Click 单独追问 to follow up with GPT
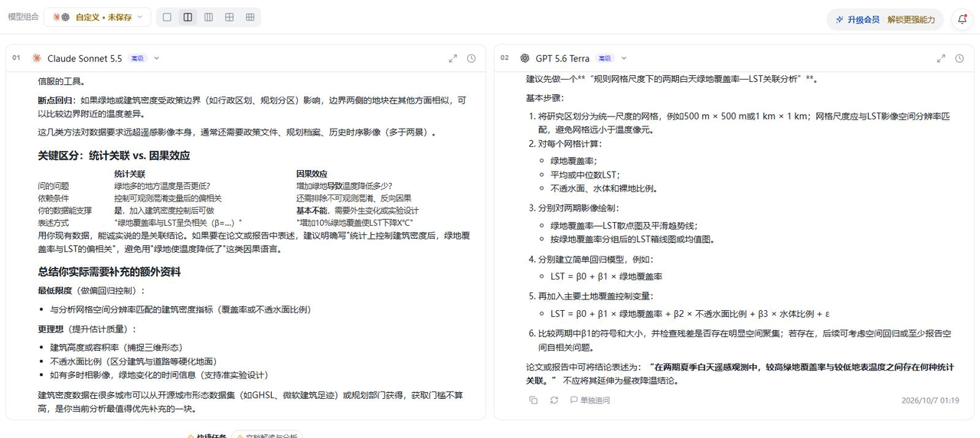 point(590,400)
